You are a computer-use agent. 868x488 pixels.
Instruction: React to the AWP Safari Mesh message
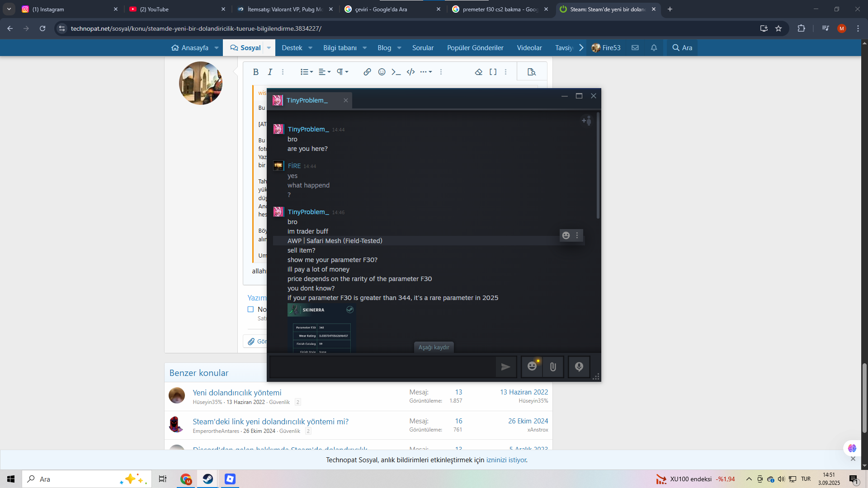[x=566, y=235]
